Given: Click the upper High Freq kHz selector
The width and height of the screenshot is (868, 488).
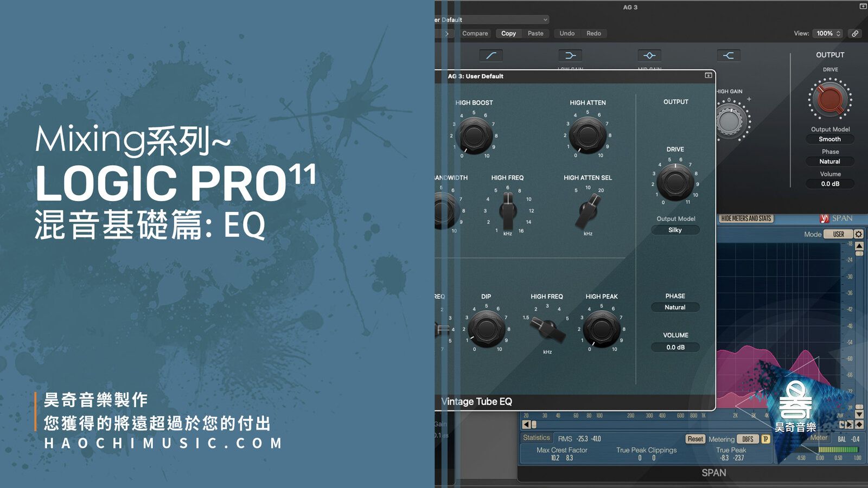Looking at the screenshot, I should point(508,211).
